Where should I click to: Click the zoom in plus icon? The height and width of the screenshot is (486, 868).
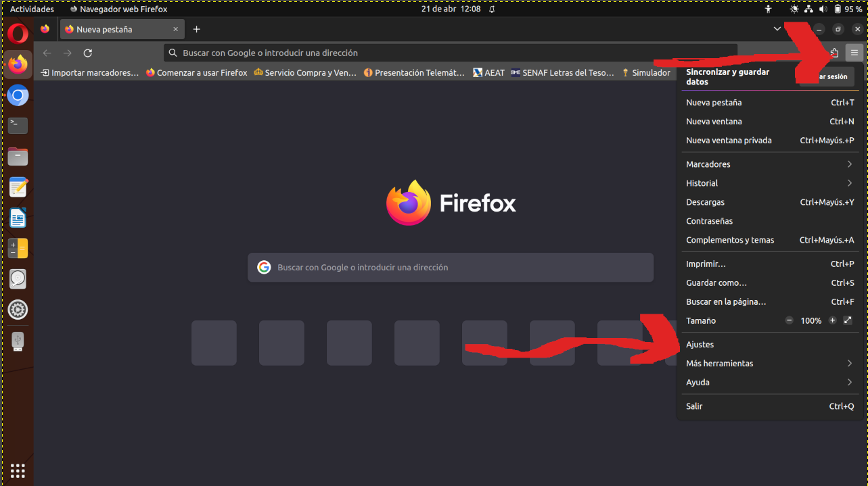pos(832,320)
